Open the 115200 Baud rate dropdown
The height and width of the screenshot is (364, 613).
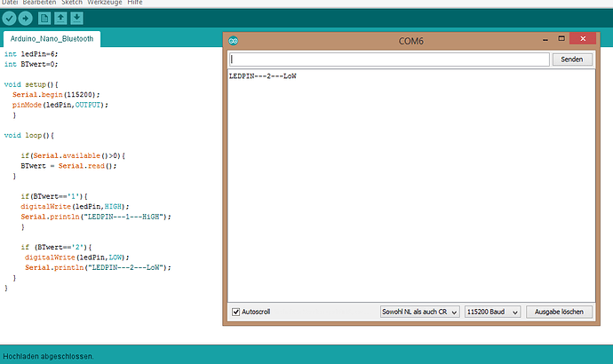coord(492,312)
